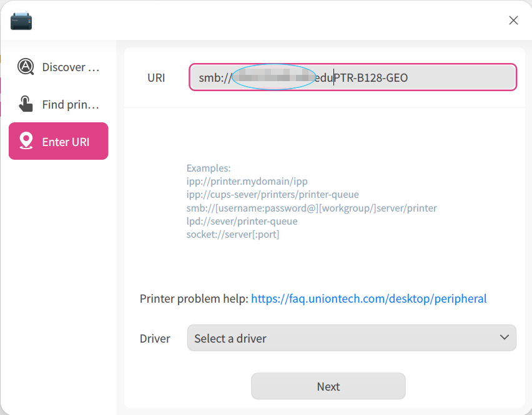Viewport: 532px width, 415px height.
Task: Click the Driver field label
Action: click(x=155, y=338)
